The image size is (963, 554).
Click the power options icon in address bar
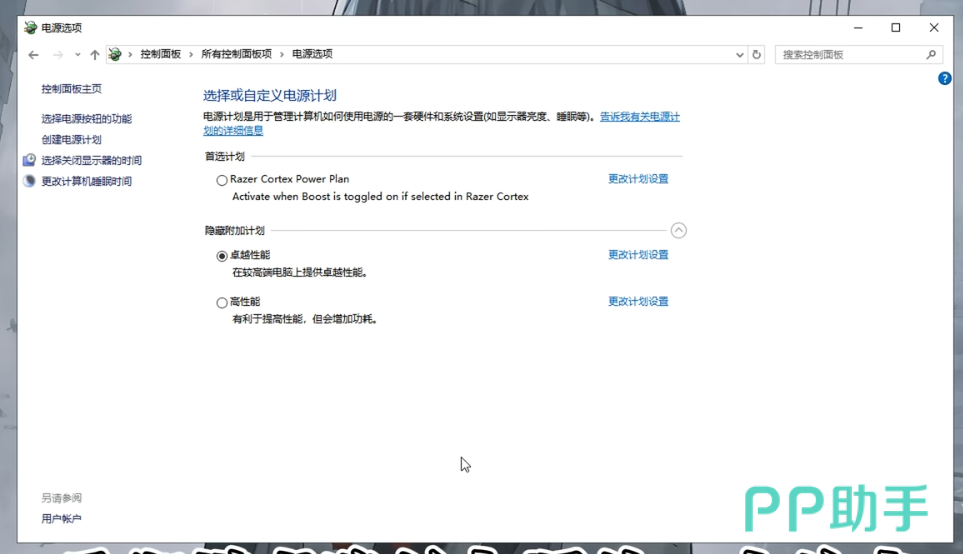[116, 55]
